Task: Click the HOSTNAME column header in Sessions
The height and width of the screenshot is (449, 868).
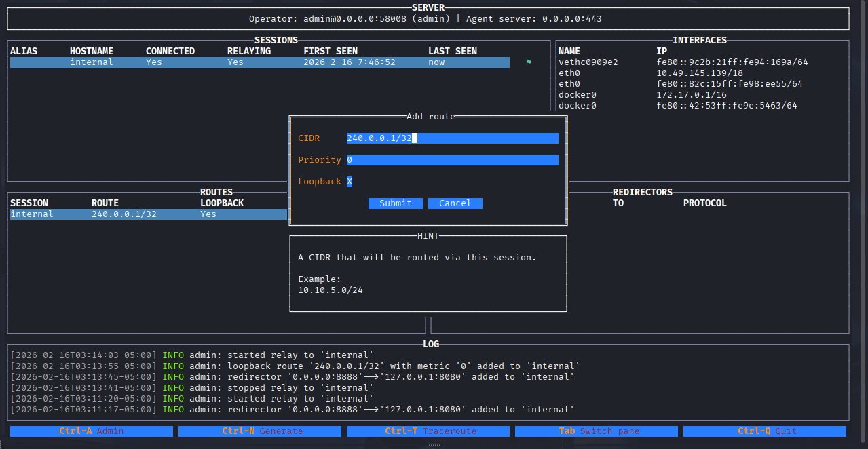Action: coord(92,52)
